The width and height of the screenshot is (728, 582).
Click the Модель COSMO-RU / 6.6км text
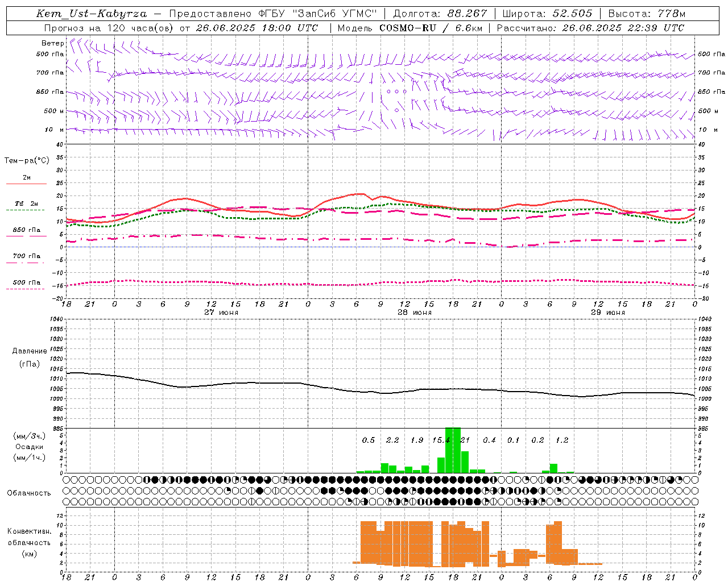410,28
